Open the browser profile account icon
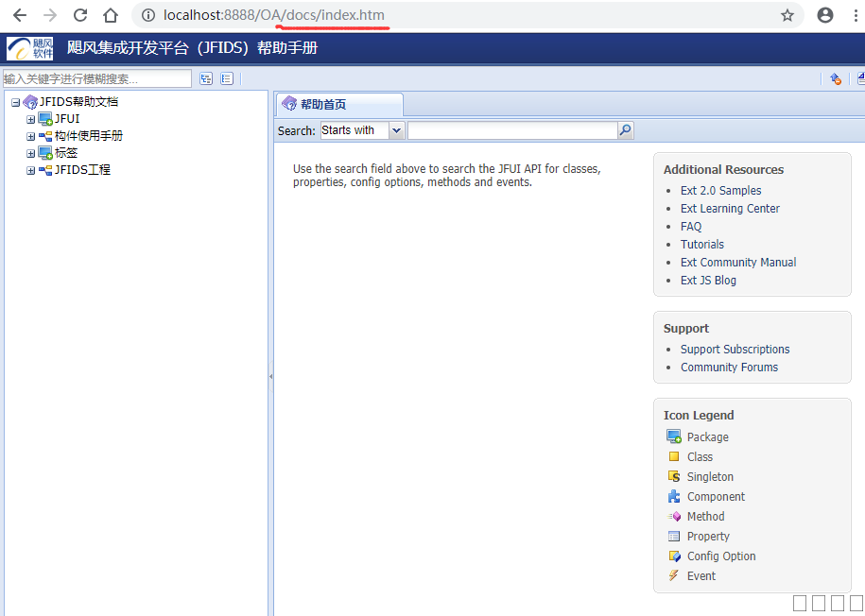Image resolution: width=865 pixels, height=616 pixels. [x=825, y=15]
